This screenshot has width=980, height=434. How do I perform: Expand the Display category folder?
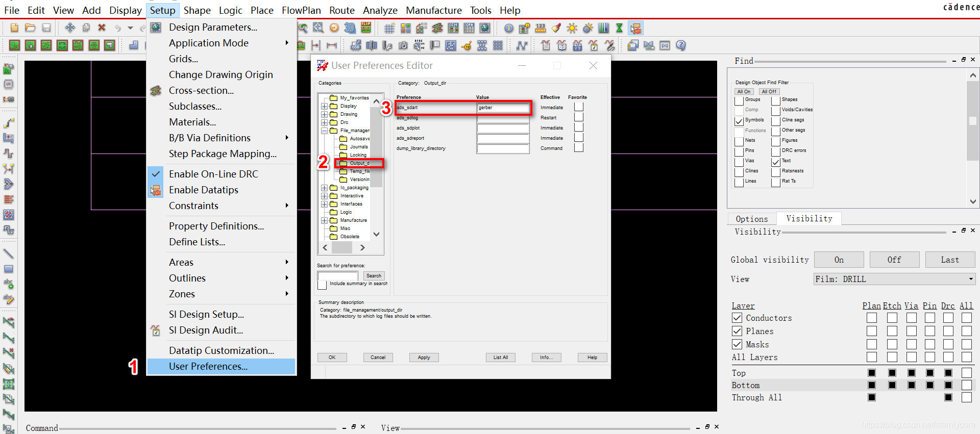tap(324, 106)
